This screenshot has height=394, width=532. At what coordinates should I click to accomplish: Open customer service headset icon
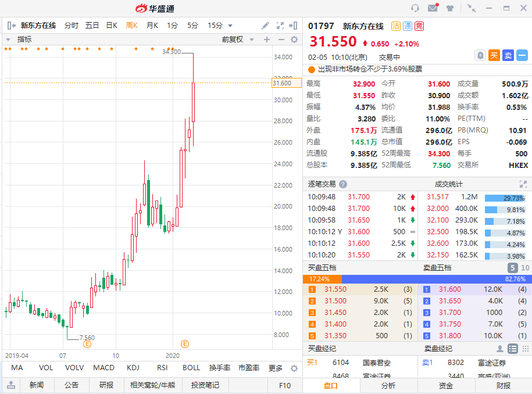click(415, 8)
